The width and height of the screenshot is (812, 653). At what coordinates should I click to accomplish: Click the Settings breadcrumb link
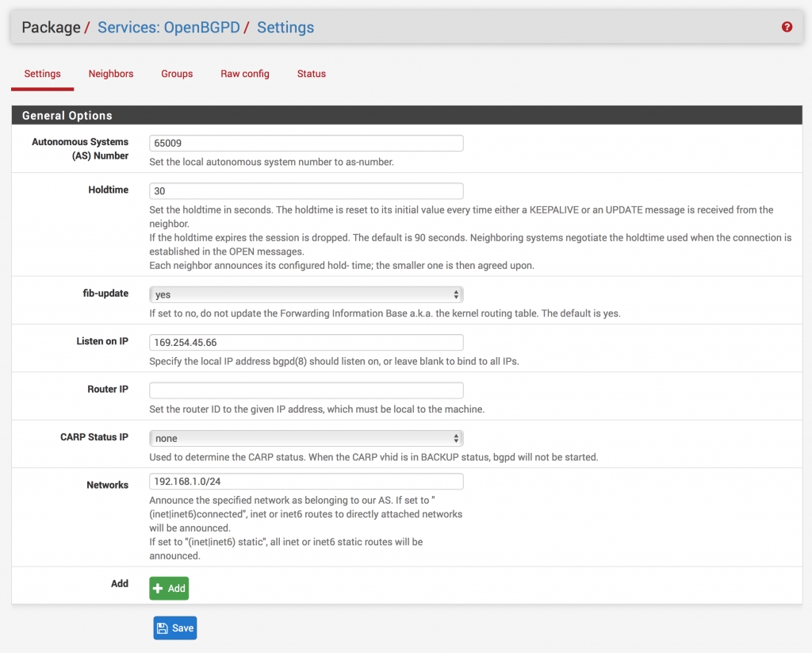(285, 28)
